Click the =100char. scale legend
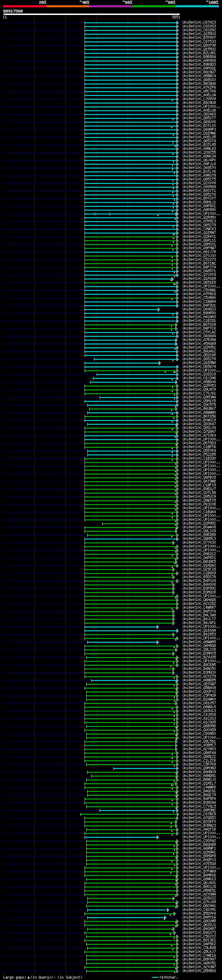The height and width of the screenshot is (980, 222). click(x=165, y=977)
